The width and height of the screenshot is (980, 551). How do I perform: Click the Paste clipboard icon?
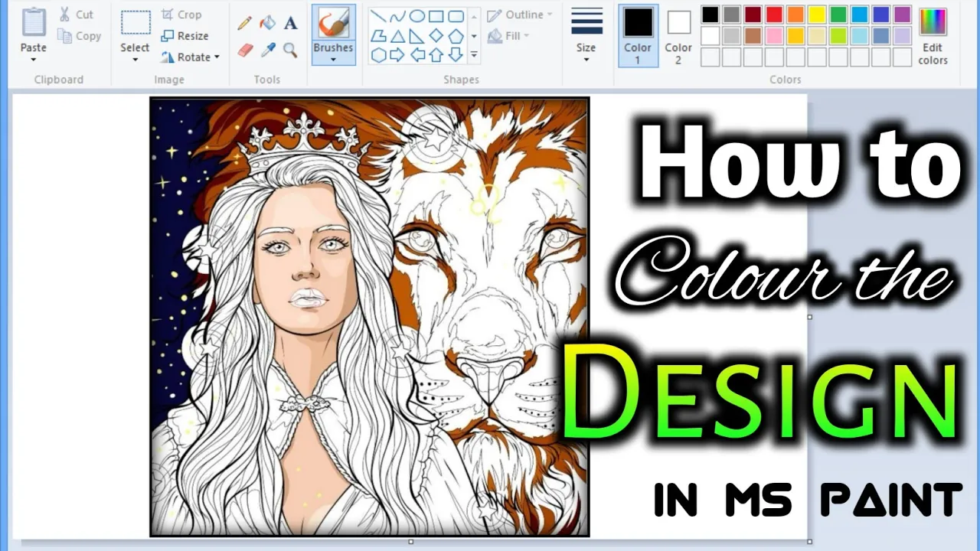pyautogui.click(x=34, y=22)
